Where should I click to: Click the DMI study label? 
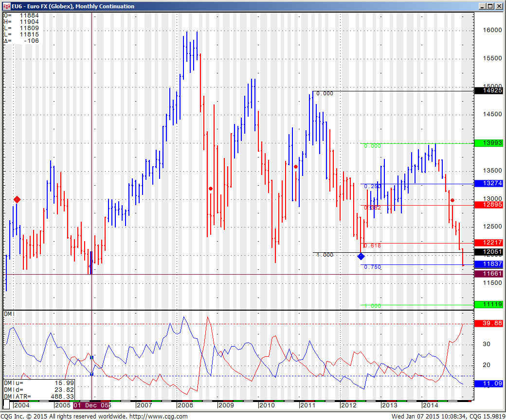(x=10, y=314)
